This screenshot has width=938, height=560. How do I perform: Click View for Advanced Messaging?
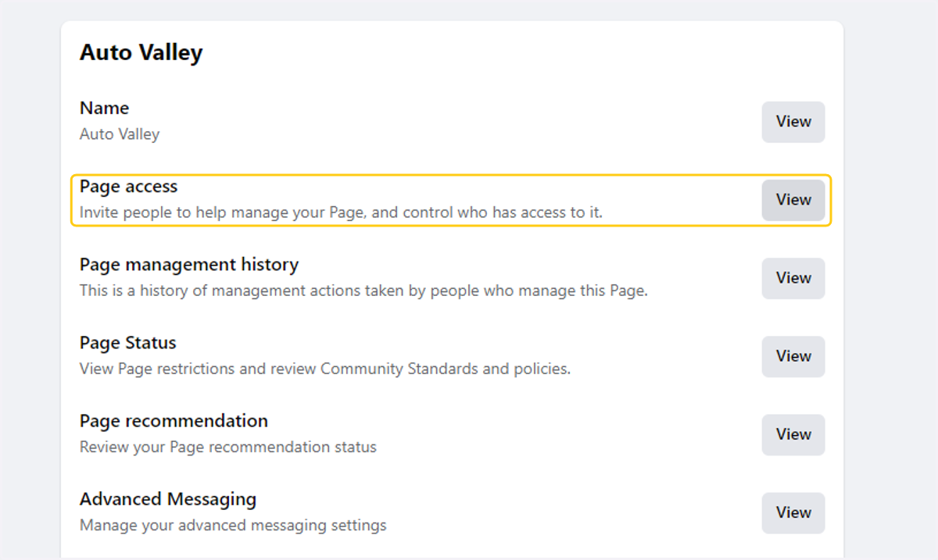tap(793, 512)
